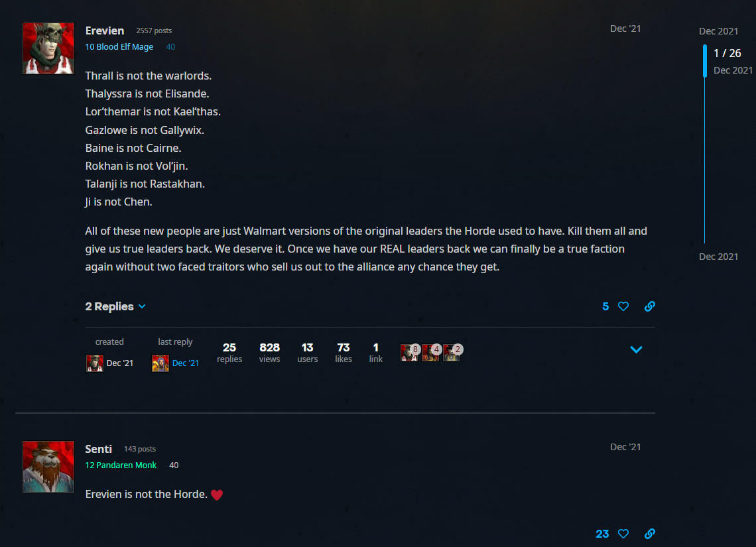The image size is (756, 547).
Task: Open the Senti username link
Action: [98, 449]
